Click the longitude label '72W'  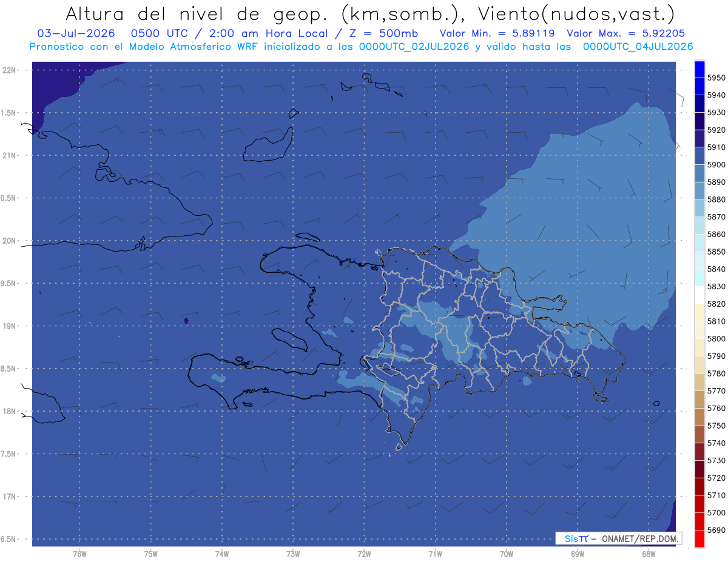point(364,554)
